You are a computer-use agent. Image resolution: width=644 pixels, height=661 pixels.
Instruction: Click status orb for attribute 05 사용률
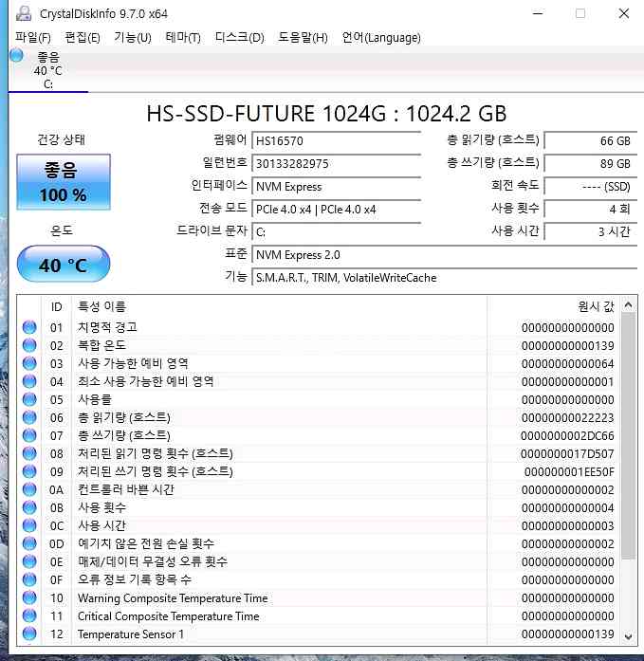29,399
